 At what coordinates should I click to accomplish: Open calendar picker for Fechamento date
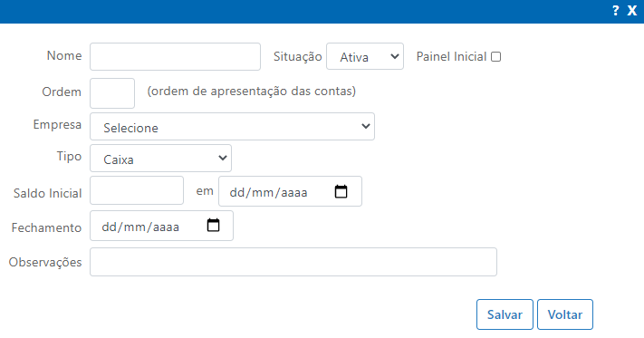click(x=213, y=225)
